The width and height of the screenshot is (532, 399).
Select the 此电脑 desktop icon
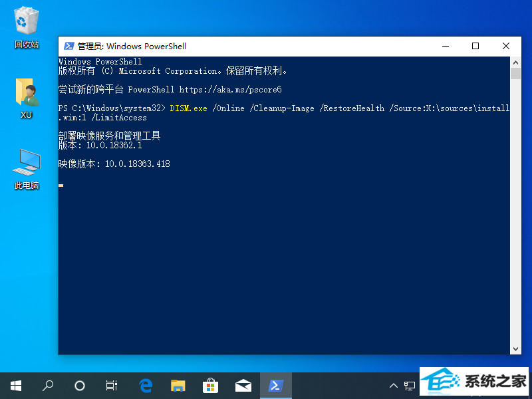27,169
